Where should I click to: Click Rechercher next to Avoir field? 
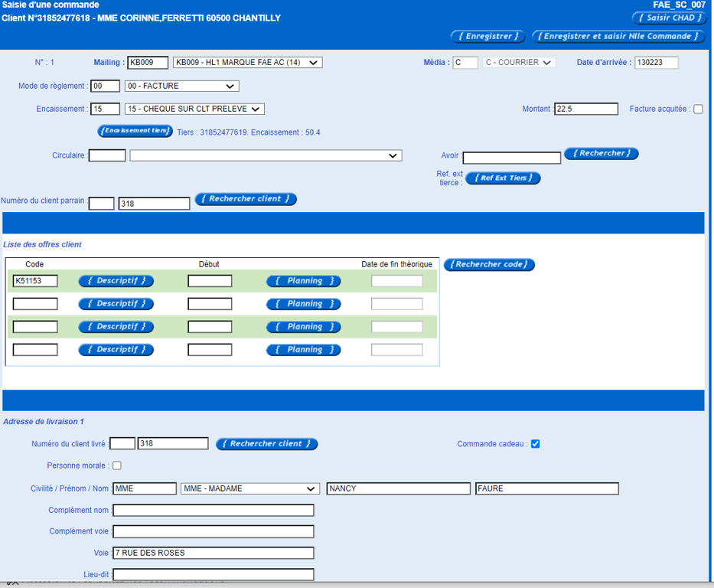(x=601, y=153)
